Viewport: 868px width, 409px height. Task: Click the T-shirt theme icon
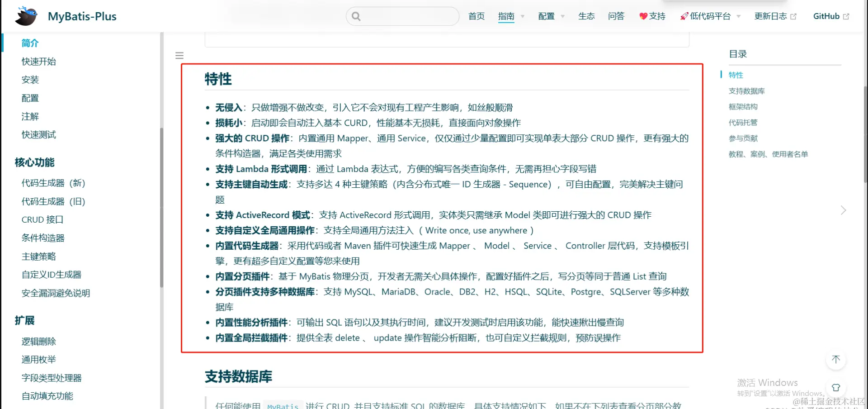(836, 388)
